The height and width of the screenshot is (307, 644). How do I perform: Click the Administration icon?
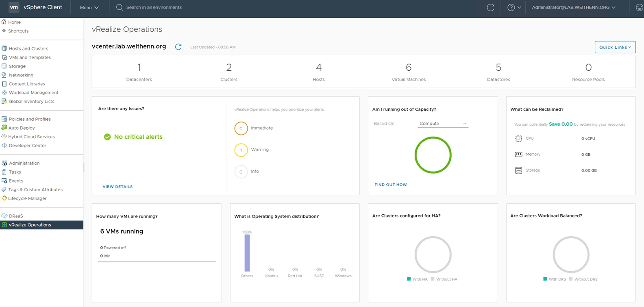click(4, 163)
